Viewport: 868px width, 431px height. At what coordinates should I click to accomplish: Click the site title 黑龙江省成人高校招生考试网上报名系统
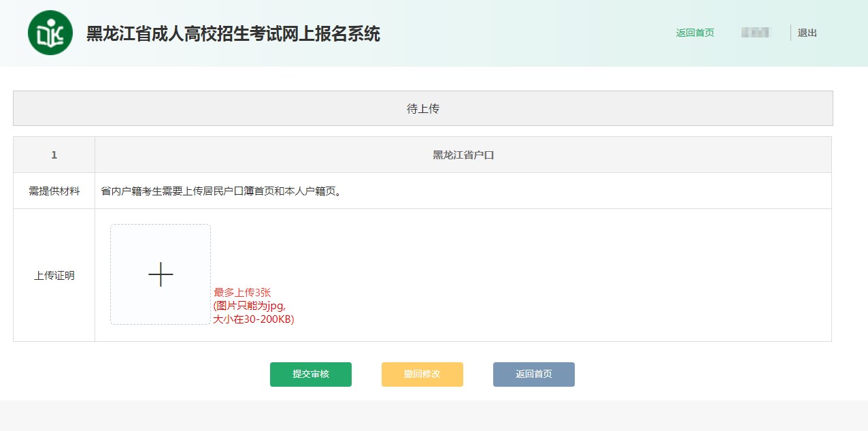233,33
